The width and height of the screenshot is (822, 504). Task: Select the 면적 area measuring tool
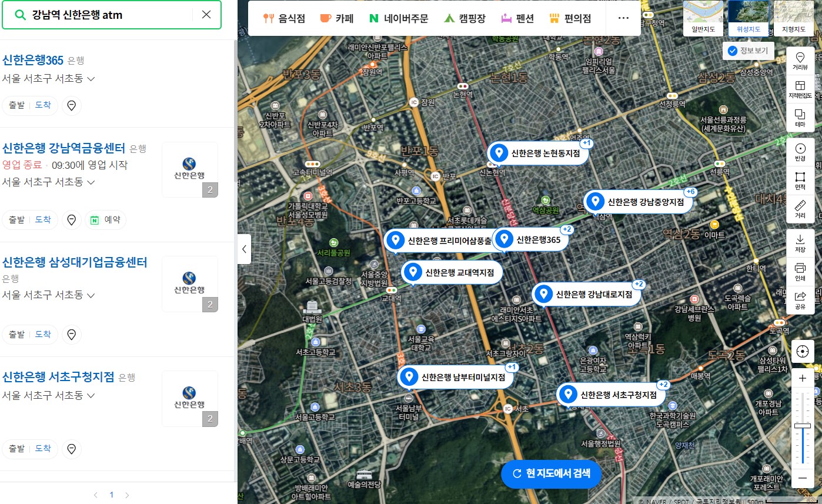800,181
